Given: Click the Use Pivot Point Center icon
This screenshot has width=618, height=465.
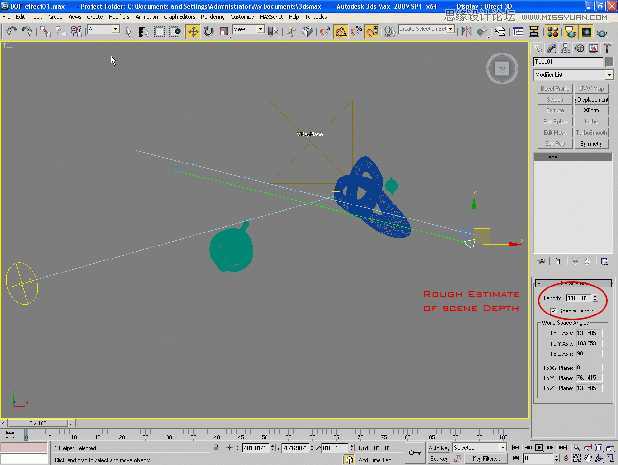Looking at the screenshot, I should pos(272,32).
